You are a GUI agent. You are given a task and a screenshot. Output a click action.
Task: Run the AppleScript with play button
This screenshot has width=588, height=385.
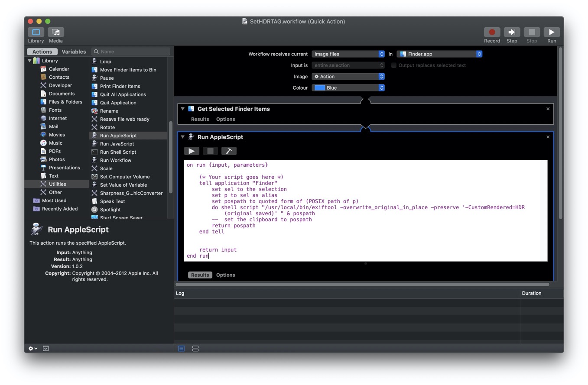point(192,151)
